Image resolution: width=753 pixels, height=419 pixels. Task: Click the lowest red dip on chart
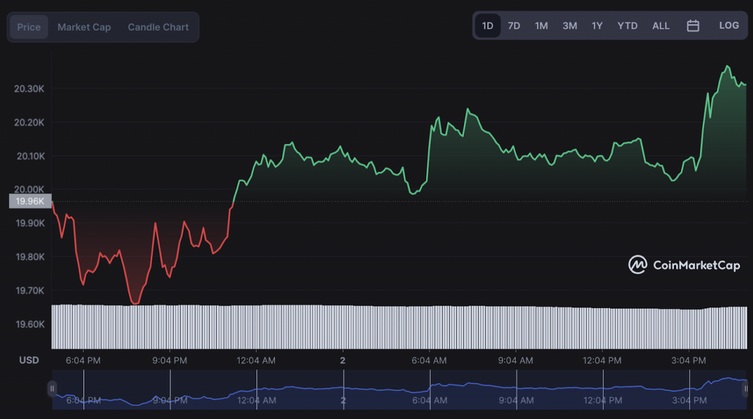[x=135, y=303]
